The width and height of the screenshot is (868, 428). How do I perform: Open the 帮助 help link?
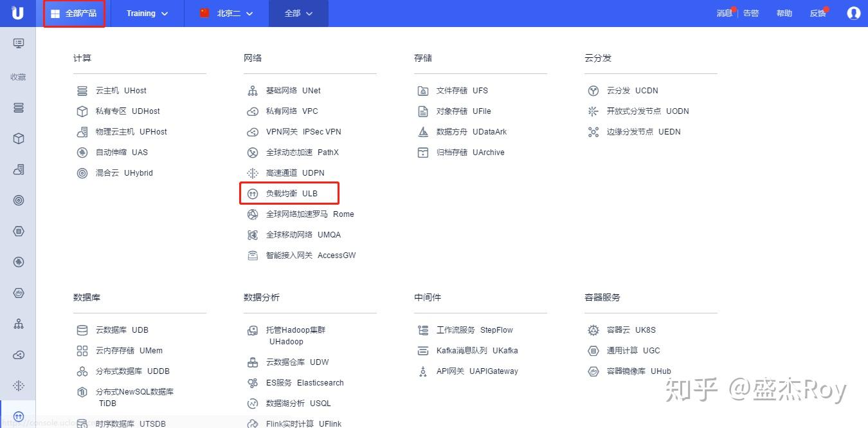click(784, 13)
